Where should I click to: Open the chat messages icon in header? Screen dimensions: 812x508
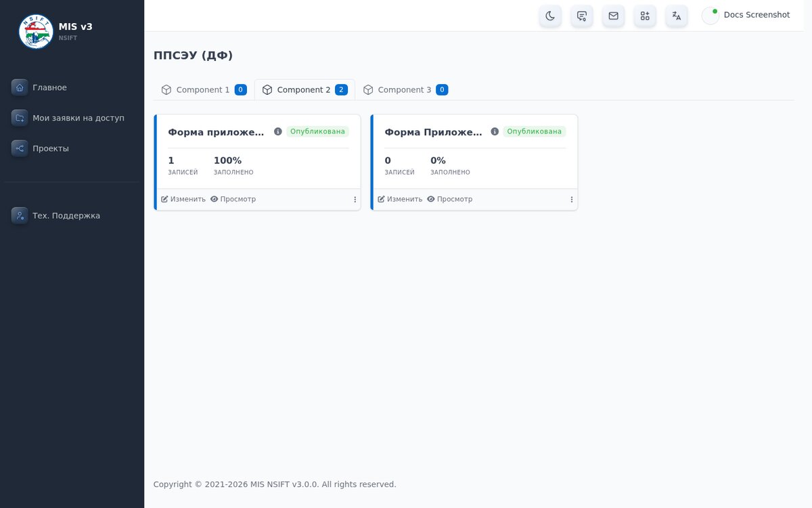pyautogui.click(x=582, y=16)
